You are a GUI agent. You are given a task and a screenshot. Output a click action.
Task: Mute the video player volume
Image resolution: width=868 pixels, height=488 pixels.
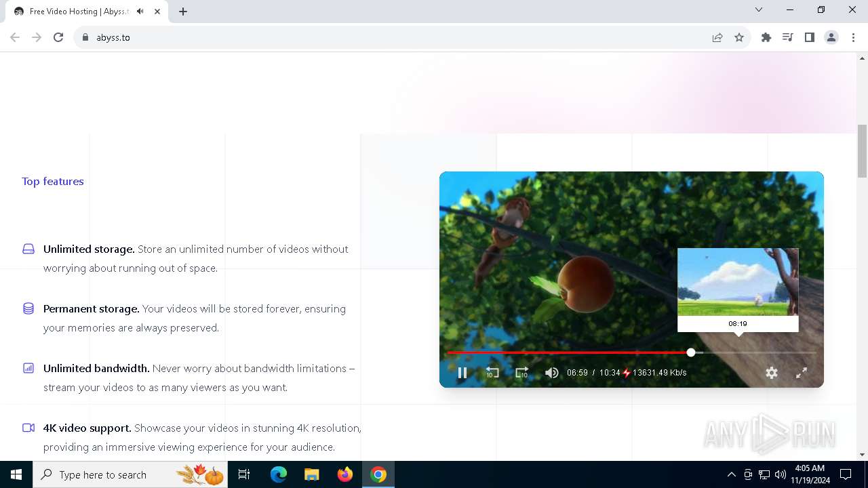[552, 373]
